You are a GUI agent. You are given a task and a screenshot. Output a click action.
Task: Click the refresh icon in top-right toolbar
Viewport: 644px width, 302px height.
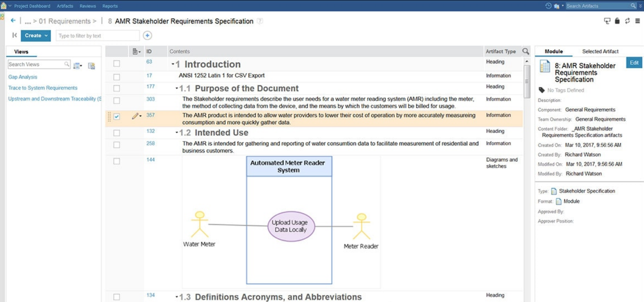pos(627,21)
